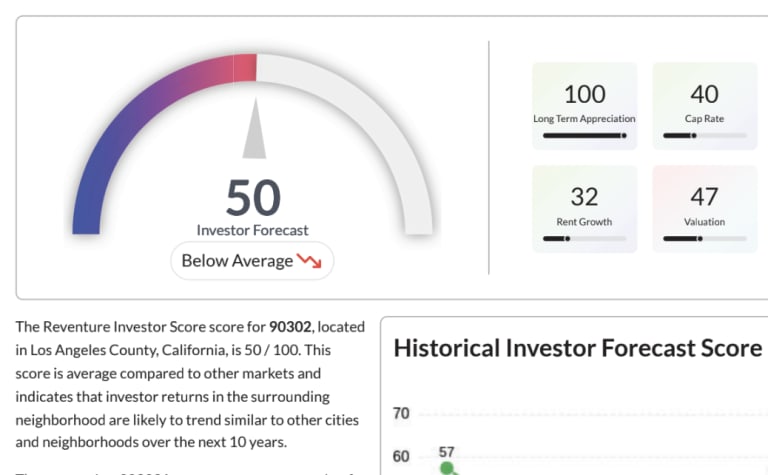Click the red downward trend arrow icon
The height and width of the screenshot is (475, 768).
tap(309, 261)
